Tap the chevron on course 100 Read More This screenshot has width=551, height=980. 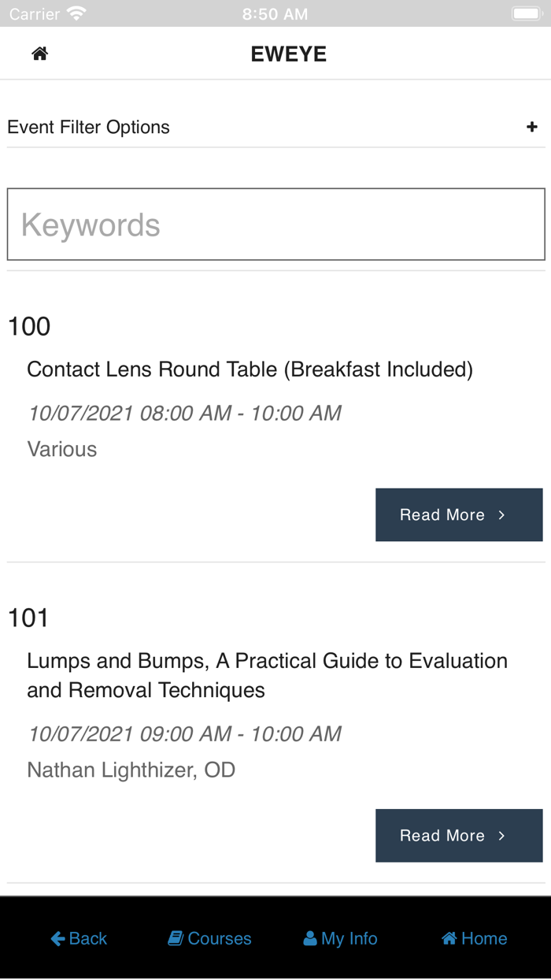[501, 515]
